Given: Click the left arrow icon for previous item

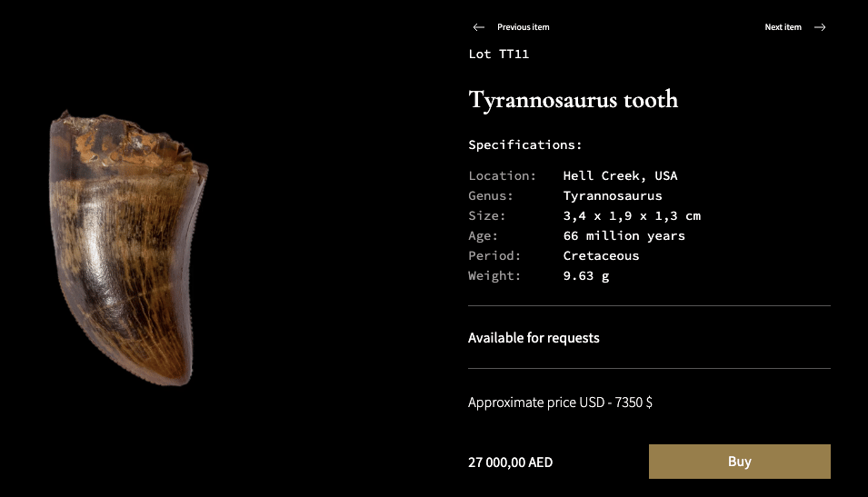Looking at the screenshot, I should [479, 27].
